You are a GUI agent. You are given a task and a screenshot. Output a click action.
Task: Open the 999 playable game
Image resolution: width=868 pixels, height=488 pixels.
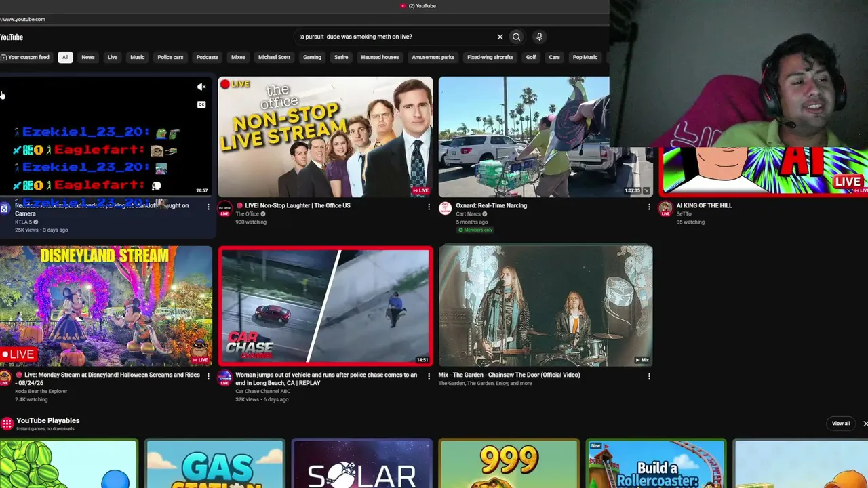509,464
